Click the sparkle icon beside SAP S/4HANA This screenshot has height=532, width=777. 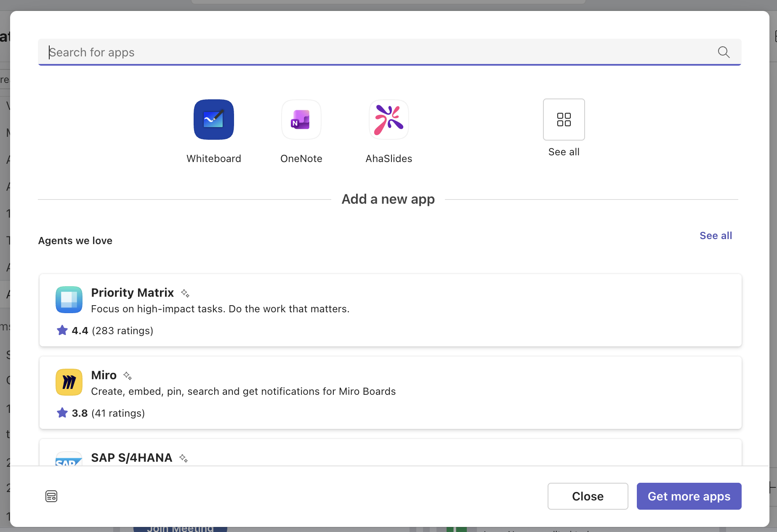pyautogui.click(x=184, y=458)
